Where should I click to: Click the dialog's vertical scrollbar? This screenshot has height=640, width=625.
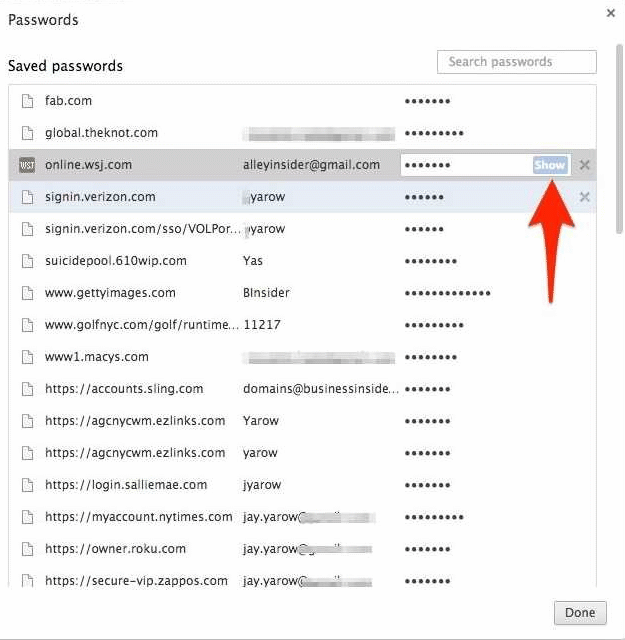tap(619, 150)
